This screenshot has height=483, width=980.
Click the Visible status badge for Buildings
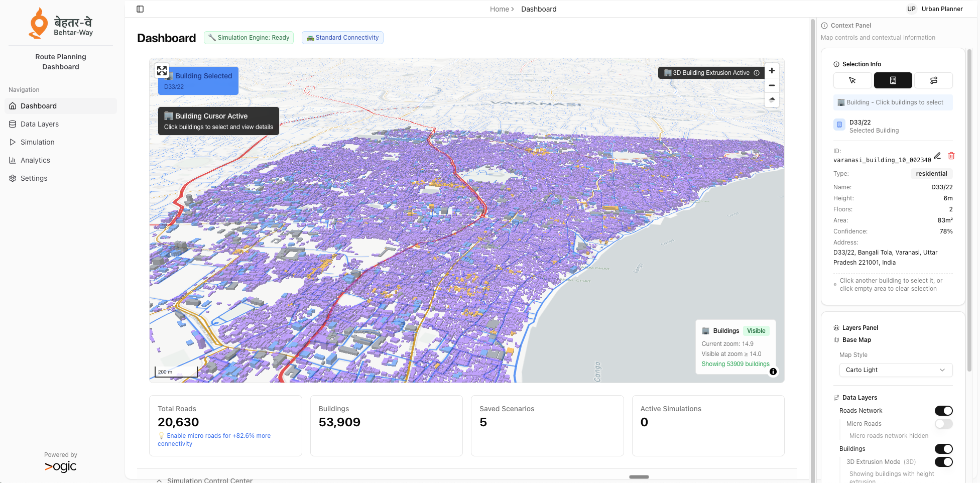(756, 331)
